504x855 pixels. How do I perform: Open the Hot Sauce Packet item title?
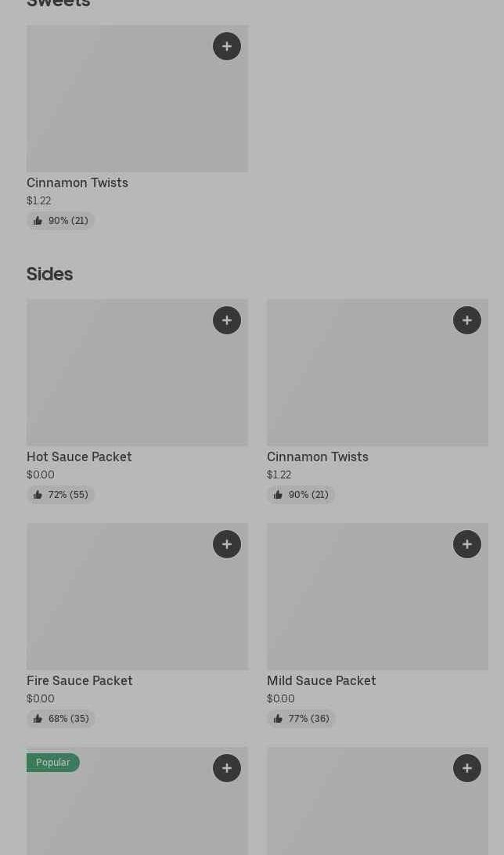[x=79, y=456]
